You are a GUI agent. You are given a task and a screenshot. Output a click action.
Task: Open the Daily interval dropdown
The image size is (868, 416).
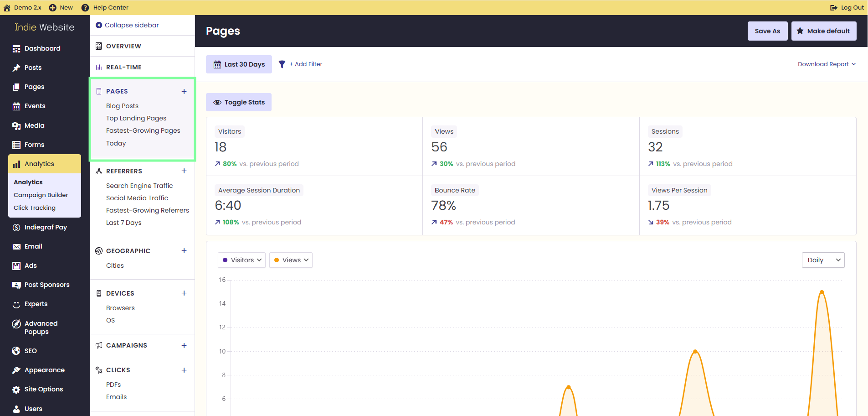click(x=823, y=260)
